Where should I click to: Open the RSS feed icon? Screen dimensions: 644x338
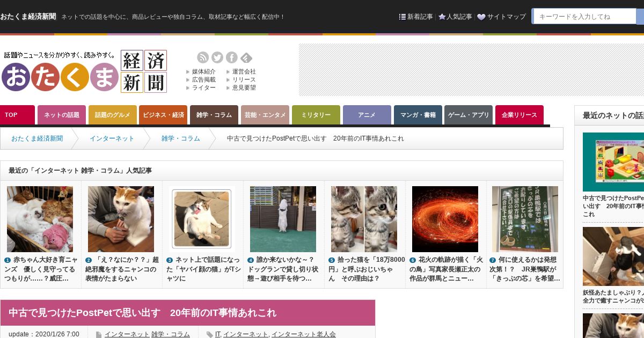click(203, 57)
